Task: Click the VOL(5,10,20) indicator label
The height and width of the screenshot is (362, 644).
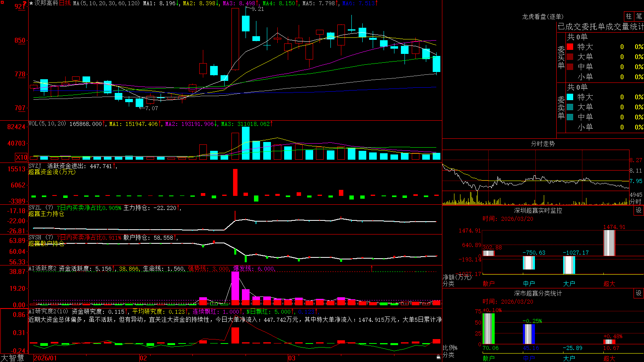Action: (47, 124)
